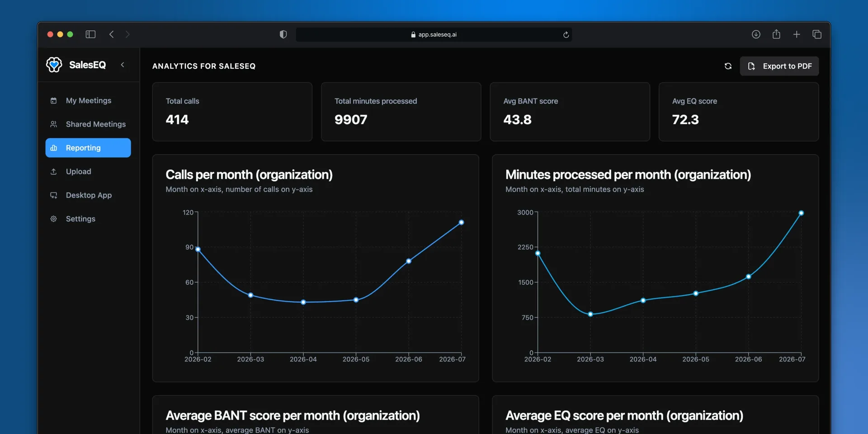Click the 2026-04 point on minutes chart
The width and height of the screenshot is (868, 434).
(643, 300)
